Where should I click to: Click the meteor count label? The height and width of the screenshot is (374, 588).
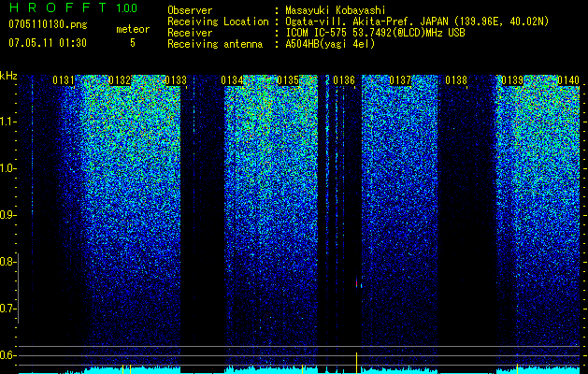click(133, 29)
